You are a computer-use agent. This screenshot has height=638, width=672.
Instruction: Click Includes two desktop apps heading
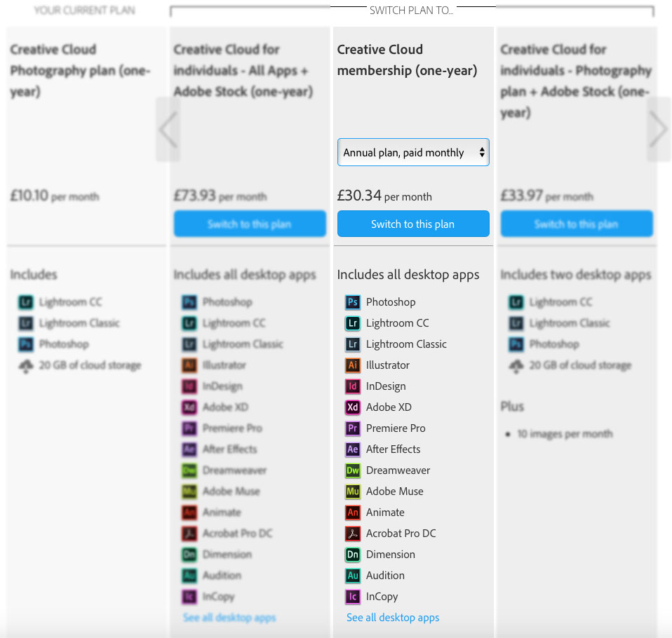576,275
